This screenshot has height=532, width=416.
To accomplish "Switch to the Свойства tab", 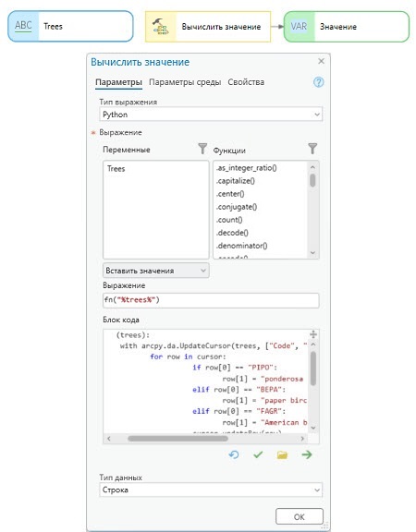I will 246,82.
